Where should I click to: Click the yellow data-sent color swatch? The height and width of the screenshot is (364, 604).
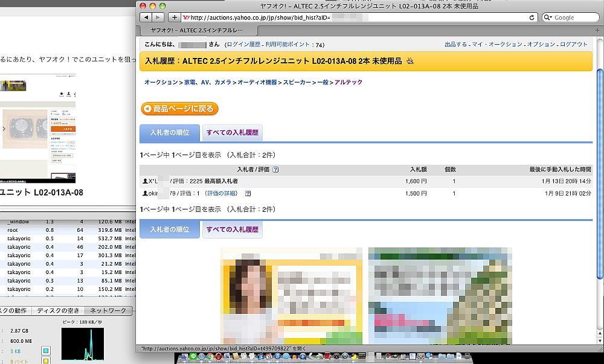coord(46,361)
